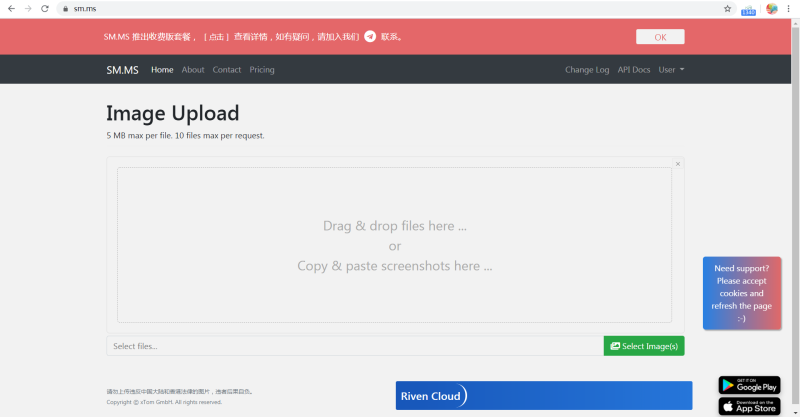Reload the page with the refresh icon
The width and height of the screenshot is (800, 417).
[45, 9]
